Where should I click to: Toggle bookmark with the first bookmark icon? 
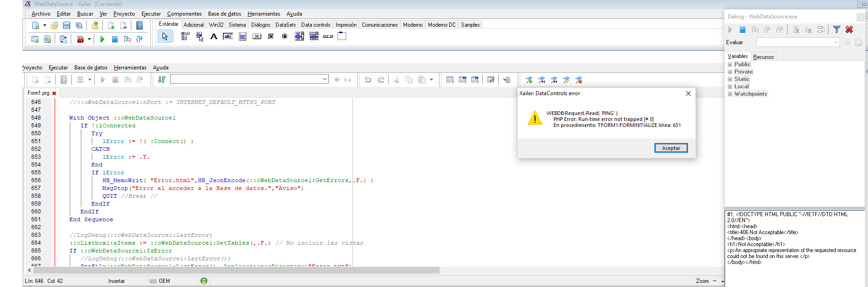[529, 80]
